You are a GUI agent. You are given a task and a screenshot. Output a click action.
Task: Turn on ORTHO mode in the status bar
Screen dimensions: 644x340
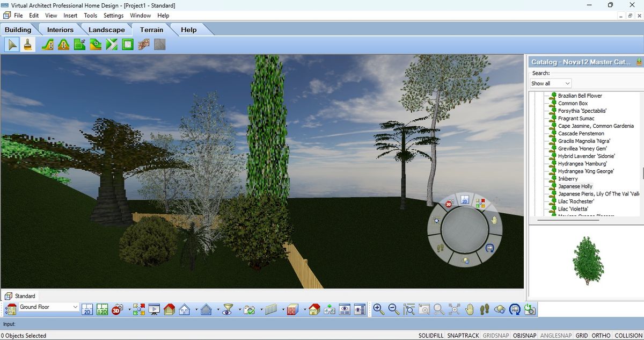(601, 335)
